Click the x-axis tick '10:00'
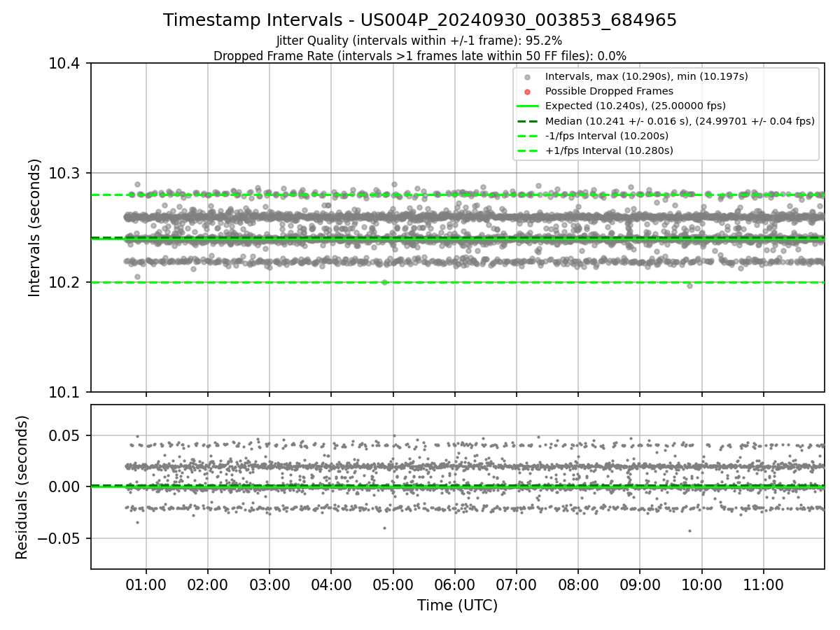 pyautogui.click(x=701, y=584)
